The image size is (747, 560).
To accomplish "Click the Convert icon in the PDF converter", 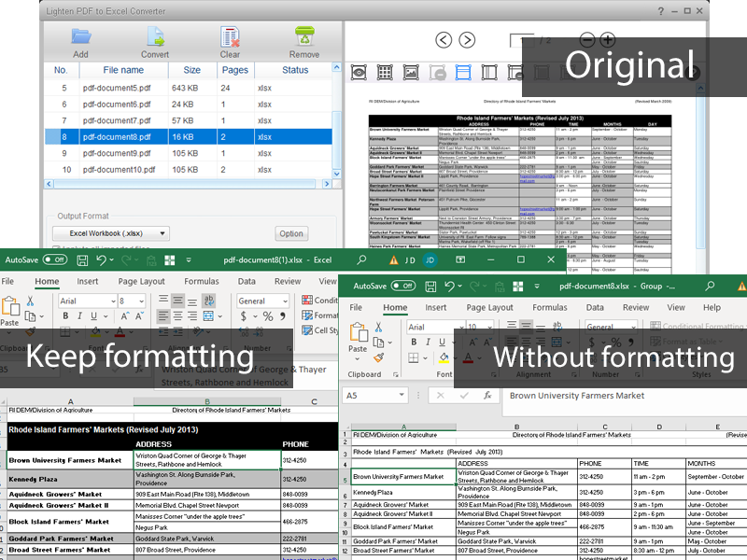I will (155, 37).
